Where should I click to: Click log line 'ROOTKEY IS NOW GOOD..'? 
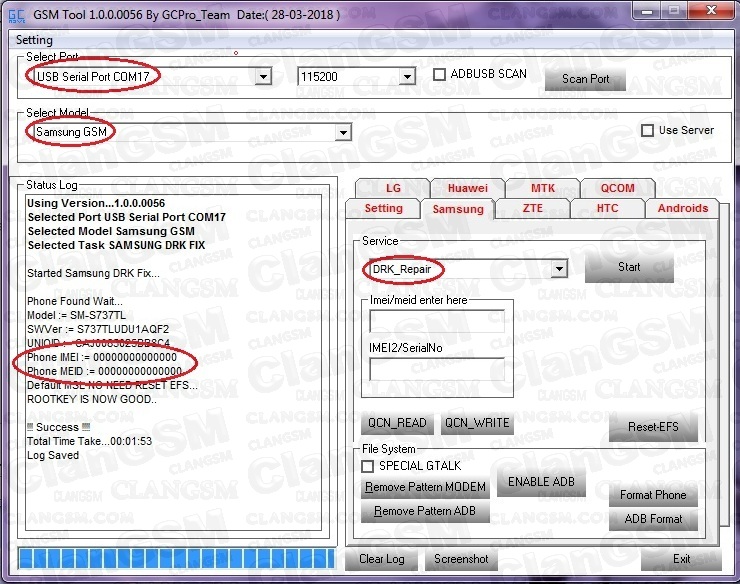tap(92, 399)
